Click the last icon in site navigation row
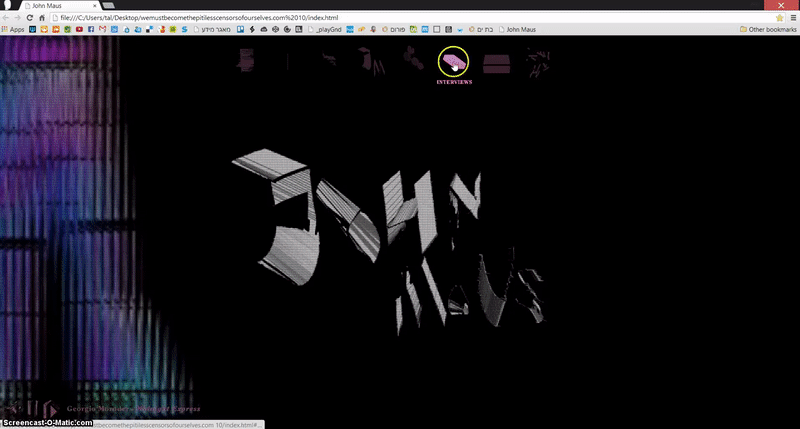The height and width of the screenshot is (429, 800). 538,63
